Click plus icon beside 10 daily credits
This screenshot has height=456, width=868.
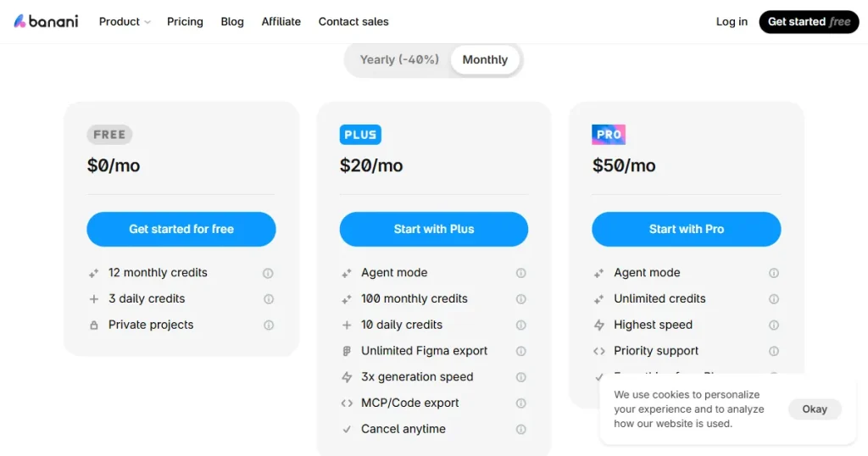pos(347,325)
